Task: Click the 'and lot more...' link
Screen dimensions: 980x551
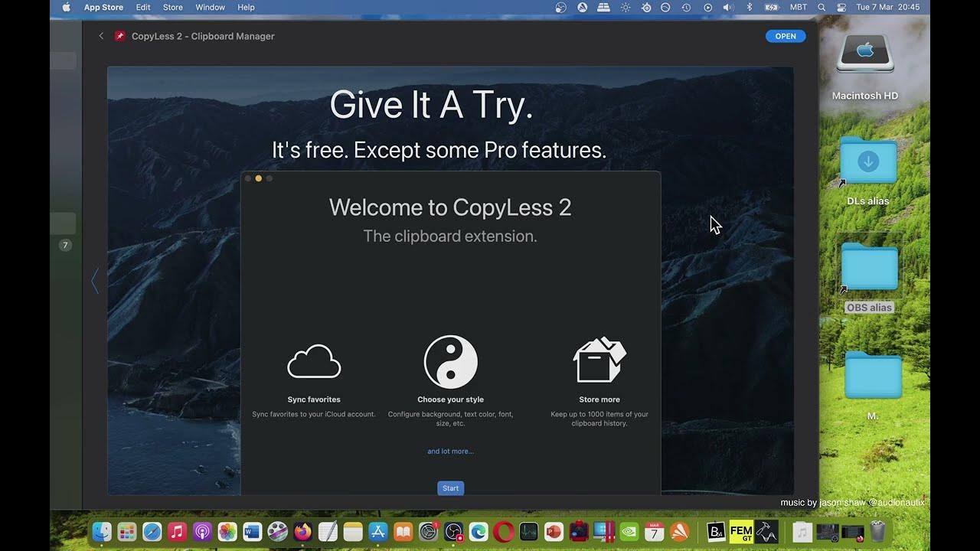Action: coord(450,452)
